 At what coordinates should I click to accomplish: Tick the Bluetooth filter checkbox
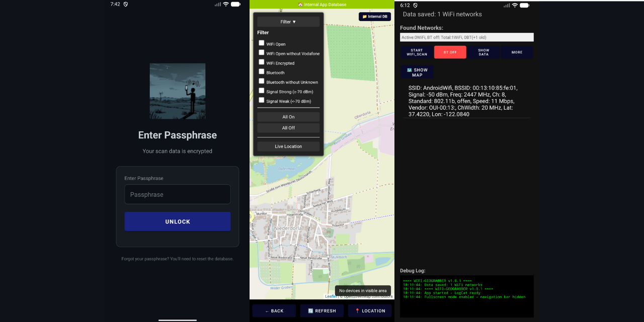pos(262,71)
